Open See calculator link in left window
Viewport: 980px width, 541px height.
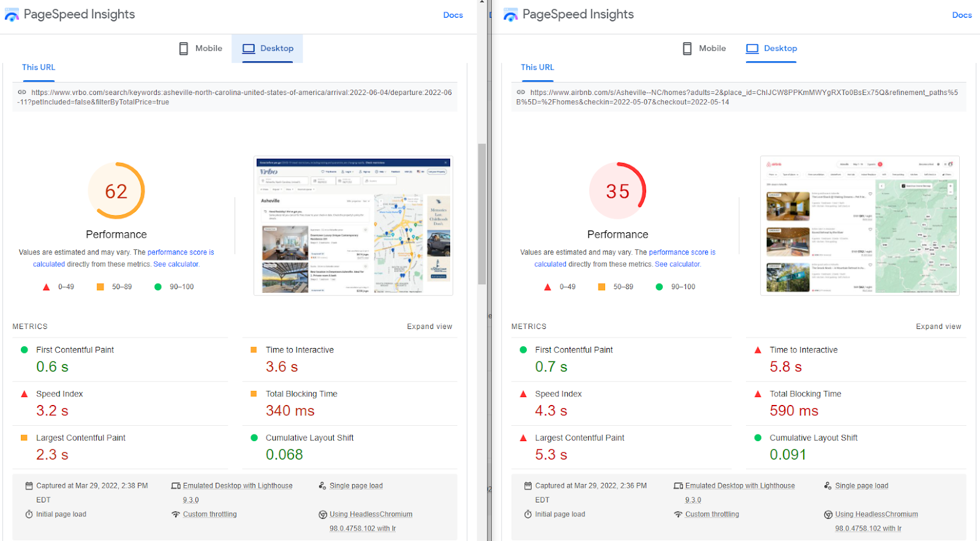[x=176, y=265]
